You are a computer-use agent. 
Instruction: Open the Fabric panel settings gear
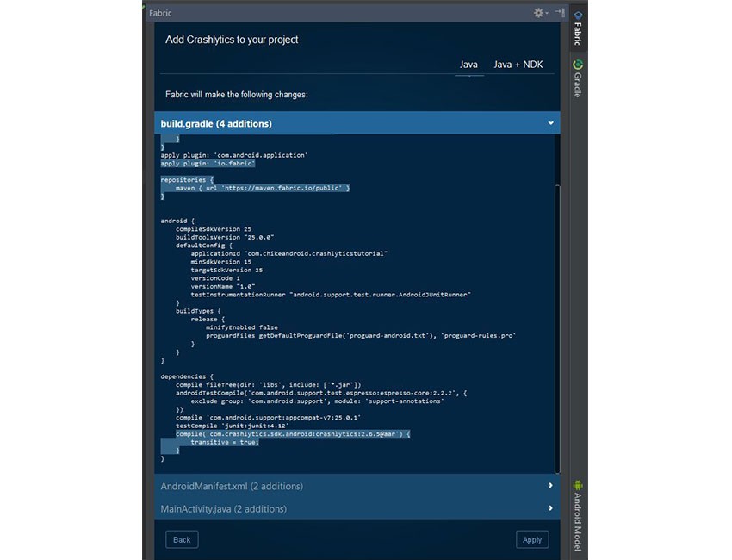pos(540,13)
